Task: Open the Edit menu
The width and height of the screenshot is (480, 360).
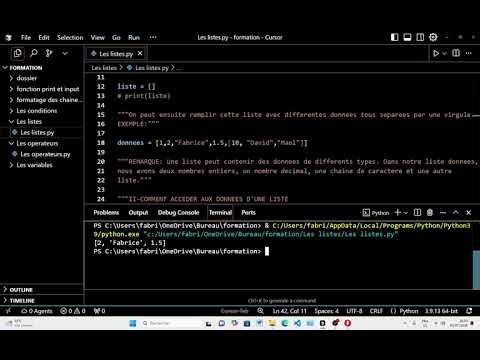Action: coord(44,38)
